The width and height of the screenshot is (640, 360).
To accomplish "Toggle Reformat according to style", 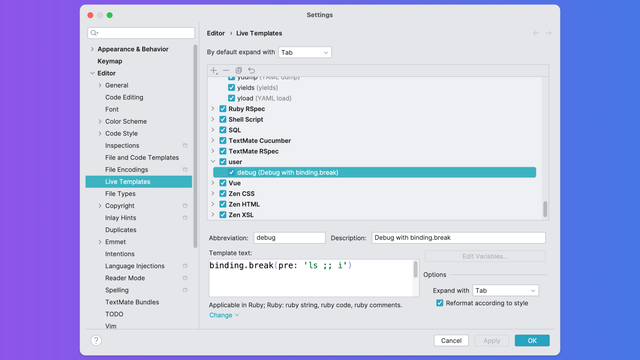I will pos(440,303).
